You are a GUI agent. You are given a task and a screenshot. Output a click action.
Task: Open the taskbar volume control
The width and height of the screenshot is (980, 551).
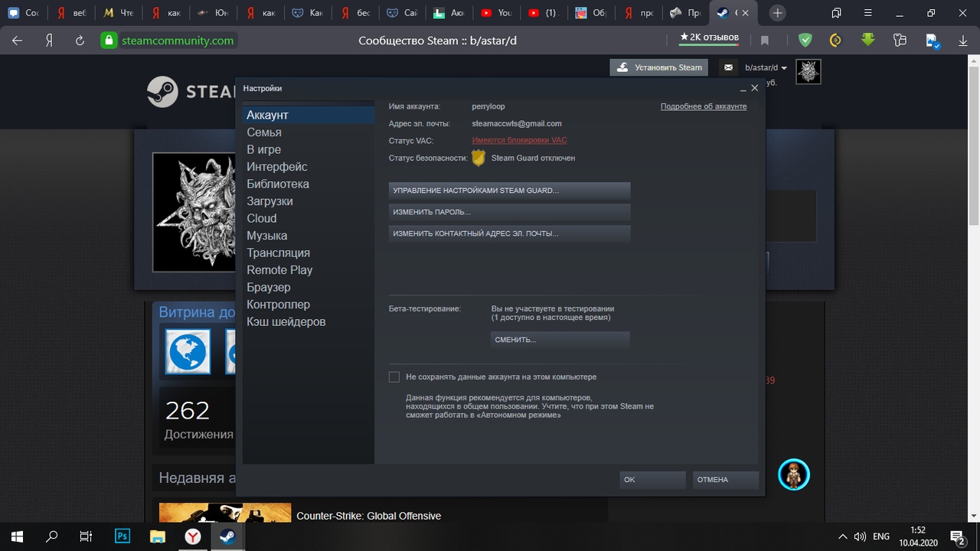tap(860, 536)
